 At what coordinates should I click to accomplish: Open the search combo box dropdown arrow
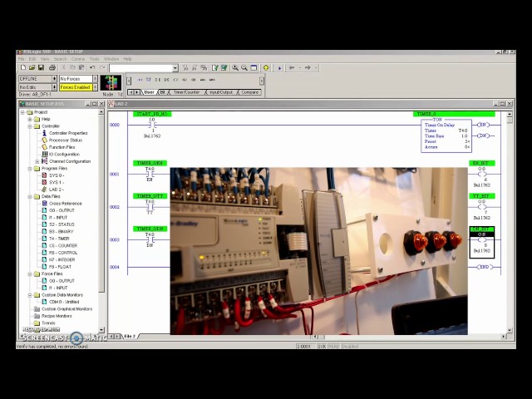(175, 68)
